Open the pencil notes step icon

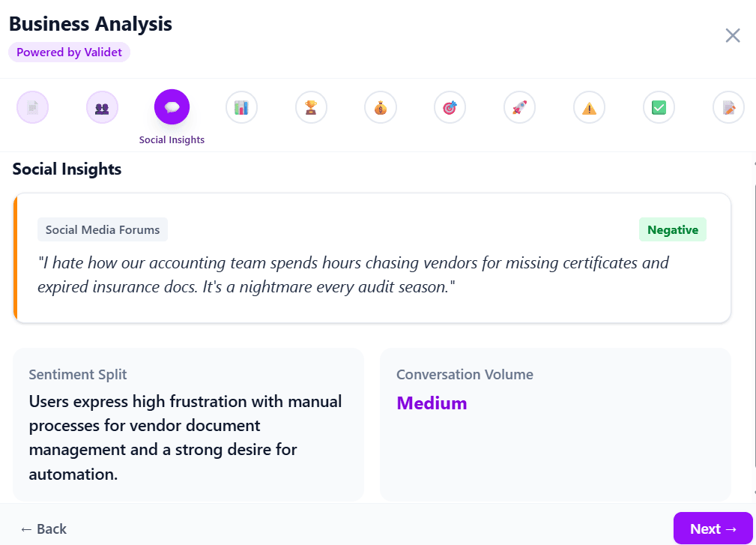[728, 106]
